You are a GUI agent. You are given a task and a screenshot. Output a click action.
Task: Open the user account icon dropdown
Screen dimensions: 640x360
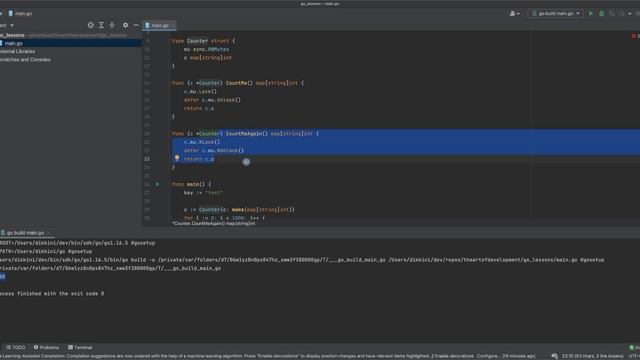pyautogui.click(x=514, y=13)
